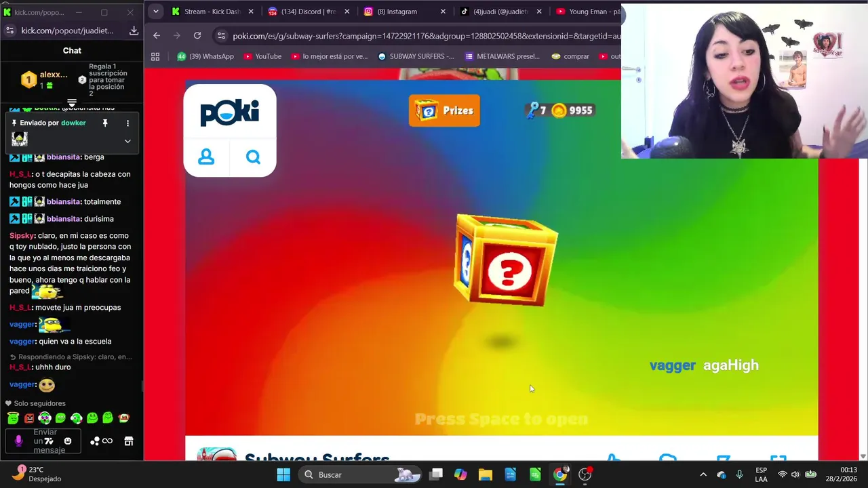Collapse the gift leaderboard handle

click(72, 103)
